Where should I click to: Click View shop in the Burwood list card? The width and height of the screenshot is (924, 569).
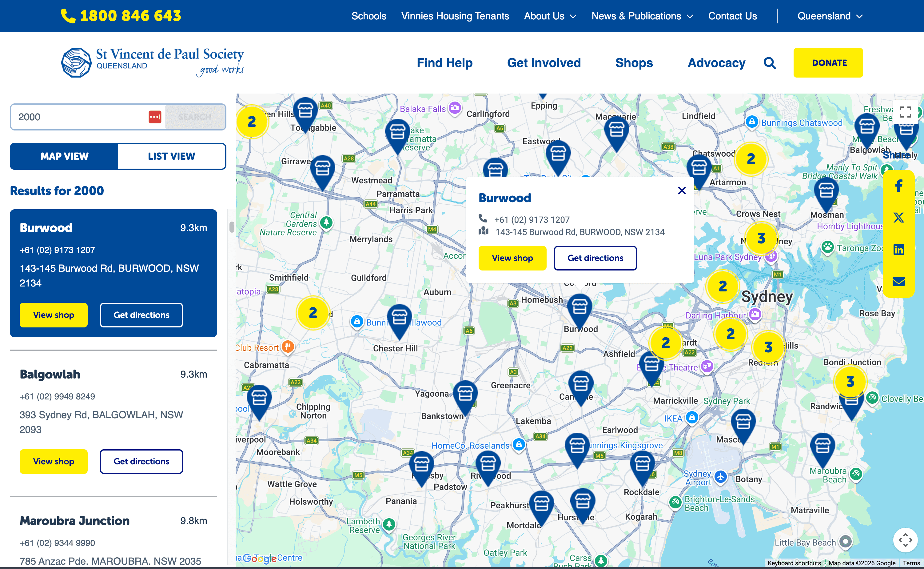tap(54, 315)
